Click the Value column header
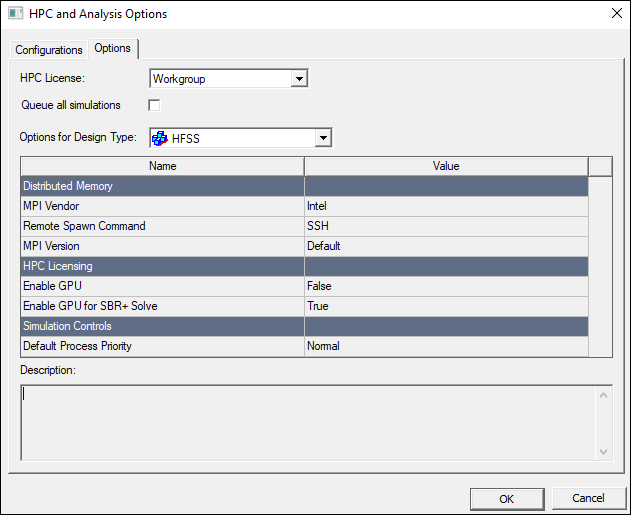 (446, 166)
